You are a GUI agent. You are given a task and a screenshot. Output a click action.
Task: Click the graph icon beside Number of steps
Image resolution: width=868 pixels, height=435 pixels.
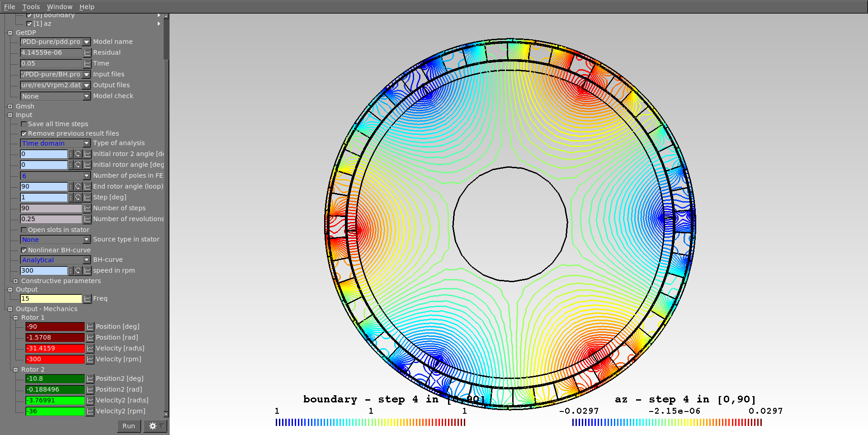click(x=87, y=208)
